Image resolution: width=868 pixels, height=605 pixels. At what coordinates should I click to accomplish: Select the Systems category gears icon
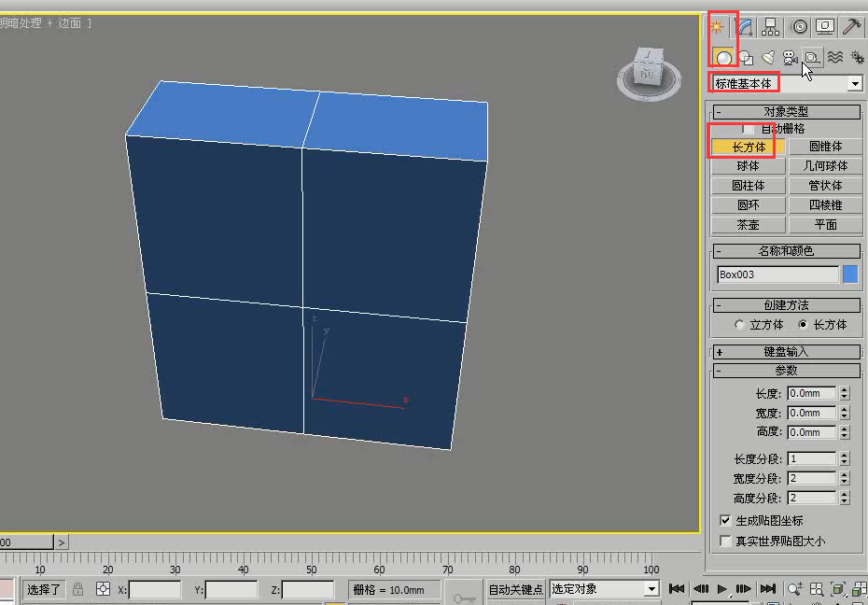859,57
